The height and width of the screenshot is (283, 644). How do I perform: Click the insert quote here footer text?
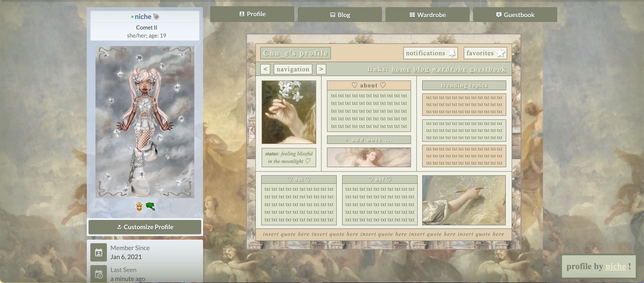click(383, 234)
